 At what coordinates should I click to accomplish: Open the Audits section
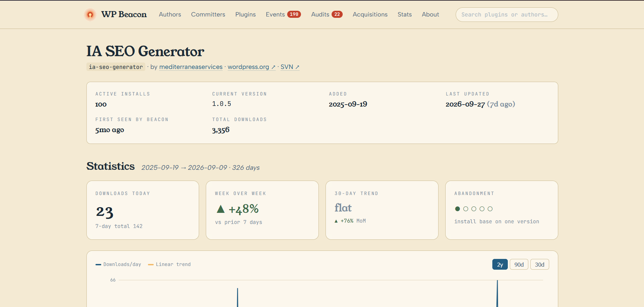click(320, 14)
